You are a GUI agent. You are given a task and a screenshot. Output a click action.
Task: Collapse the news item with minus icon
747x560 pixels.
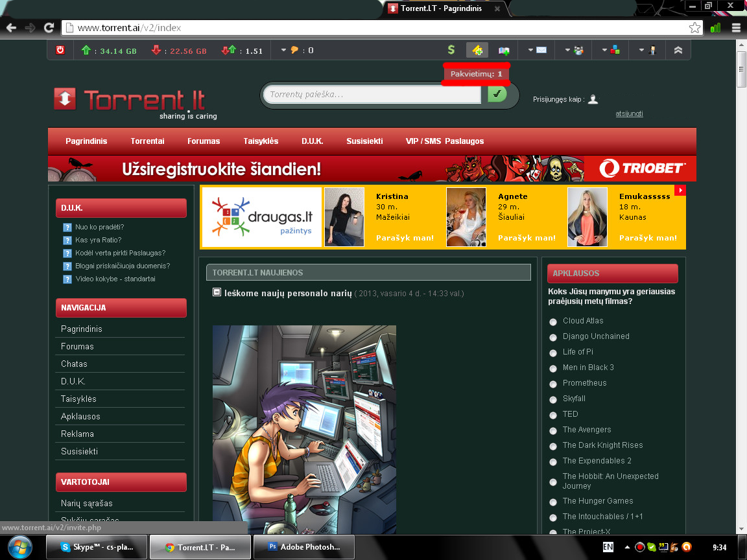pyautogui.click(x=217, y=292)
